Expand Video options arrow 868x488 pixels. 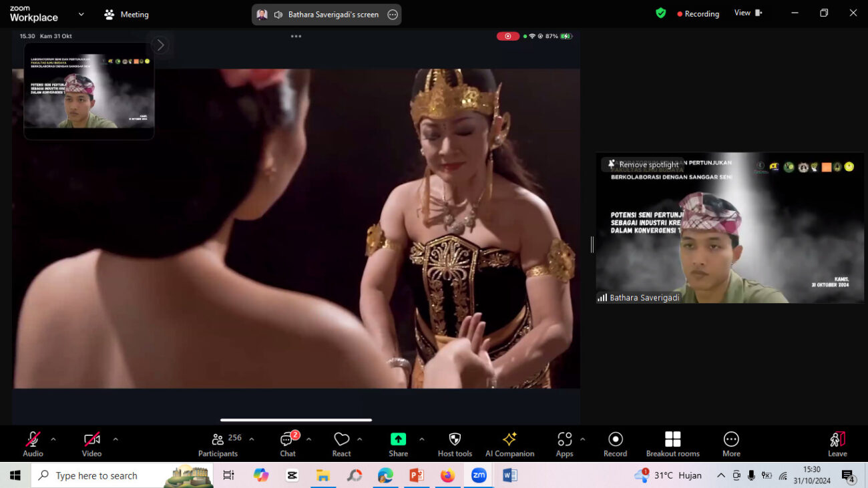[x=116, y=439]
